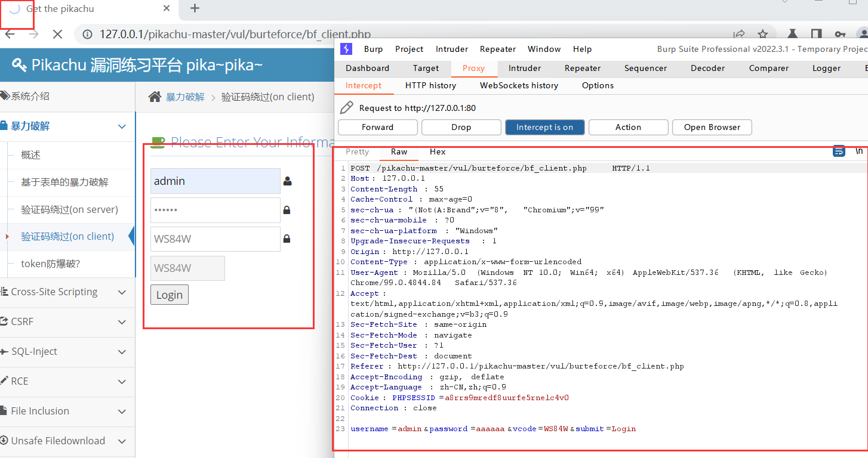Switch to the Comparer tab
The image size is (868, 458).
769,68
